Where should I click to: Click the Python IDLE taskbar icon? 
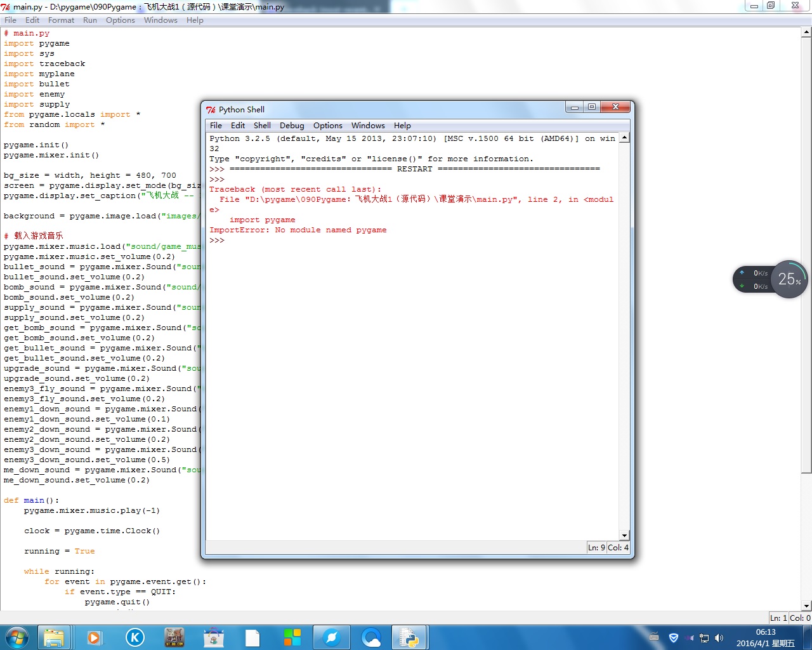click(408, 637)
